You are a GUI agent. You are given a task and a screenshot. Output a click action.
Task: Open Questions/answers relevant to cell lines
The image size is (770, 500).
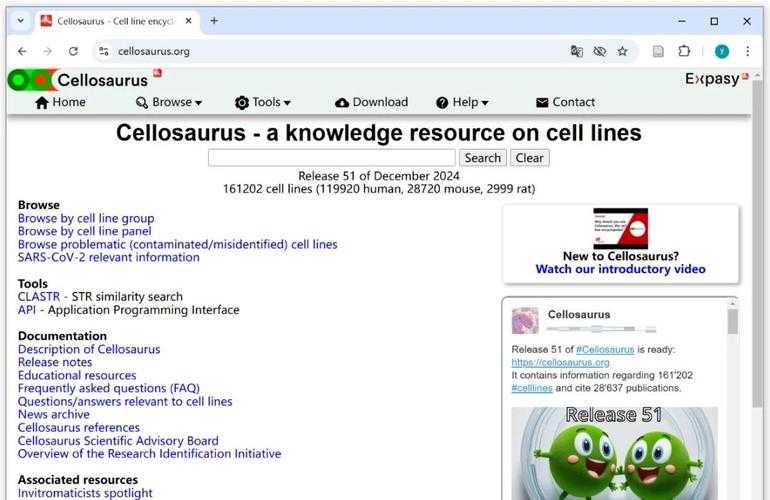(125, 401)
